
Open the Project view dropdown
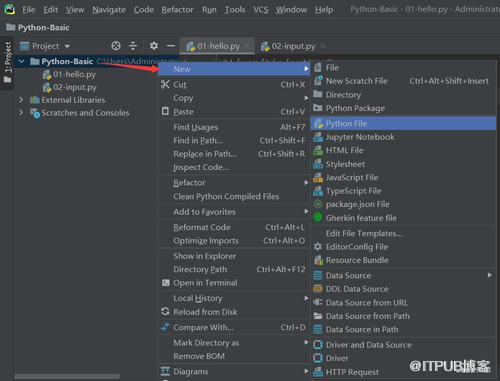tap(67, 46)
